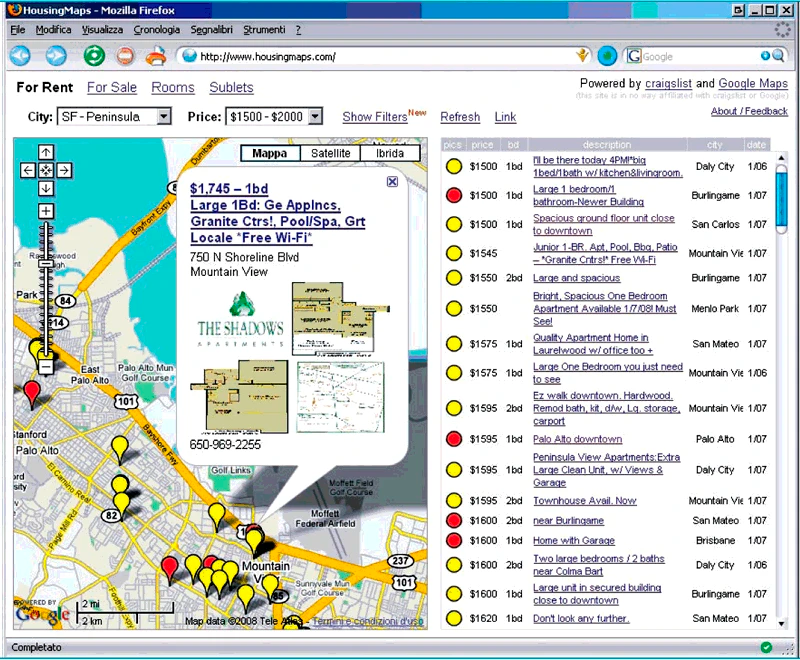Expand Show Filters options
This screenshot has width=800, height=660.
(x=375, y=117)
